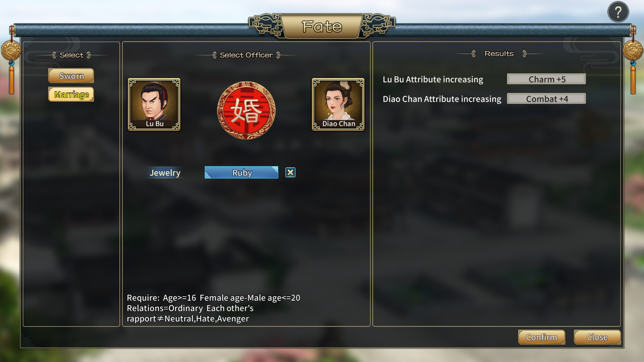644x362 pixels.
Task: Click the Select Officer header
Action: [246, 55]
